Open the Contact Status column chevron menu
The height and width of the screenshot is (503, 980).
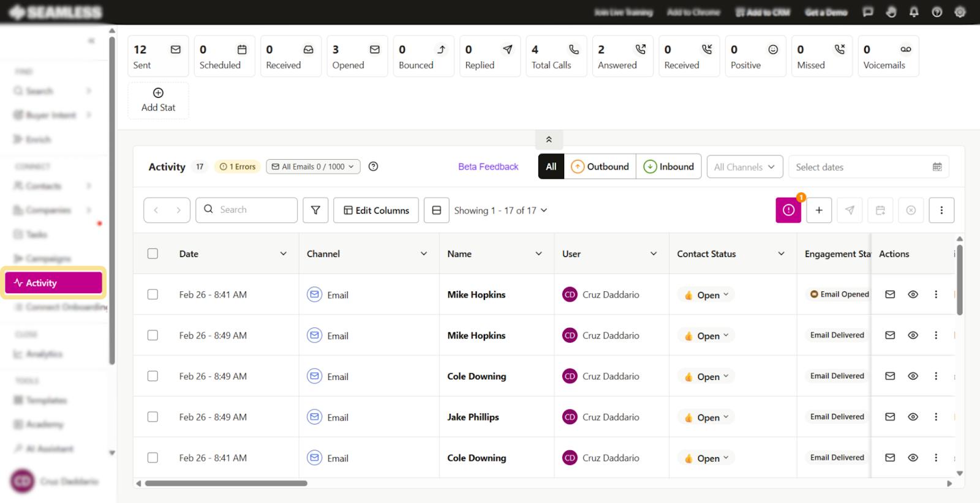pyautogui.click(x=782, y=253)
